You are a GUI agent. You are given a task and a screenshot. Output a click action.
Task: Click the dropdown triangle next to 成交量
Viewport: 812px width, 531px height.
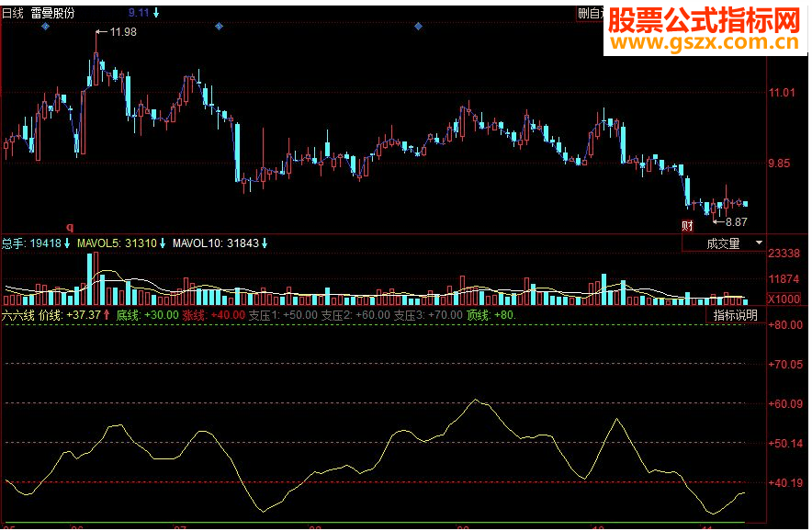(x=759, y=243)
